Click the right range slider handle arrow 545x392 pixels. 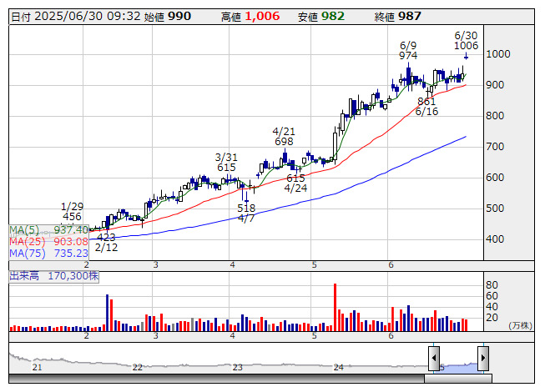[x=483, y=358]
